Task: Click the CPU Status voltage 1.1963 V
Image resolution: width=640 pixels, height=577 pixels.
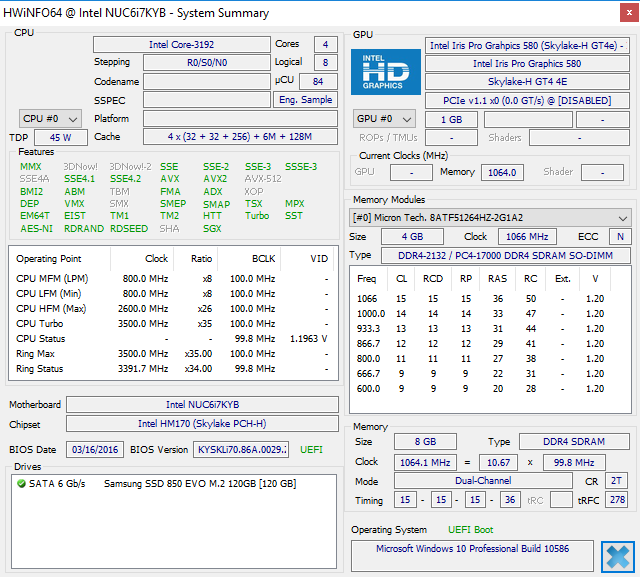Action: [x=309, y=339]
